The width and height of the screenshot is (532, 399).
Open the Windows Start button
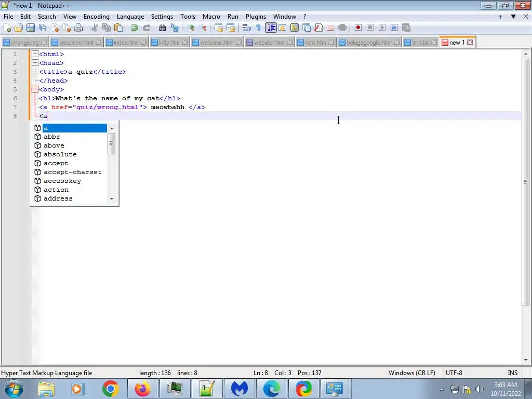tap(14, 389)
